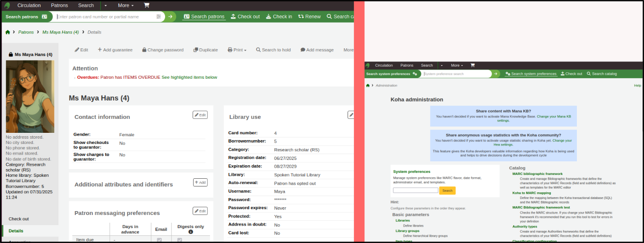Click the cart icon in administration window
The image size is (644, 243).
coord(473,65)
